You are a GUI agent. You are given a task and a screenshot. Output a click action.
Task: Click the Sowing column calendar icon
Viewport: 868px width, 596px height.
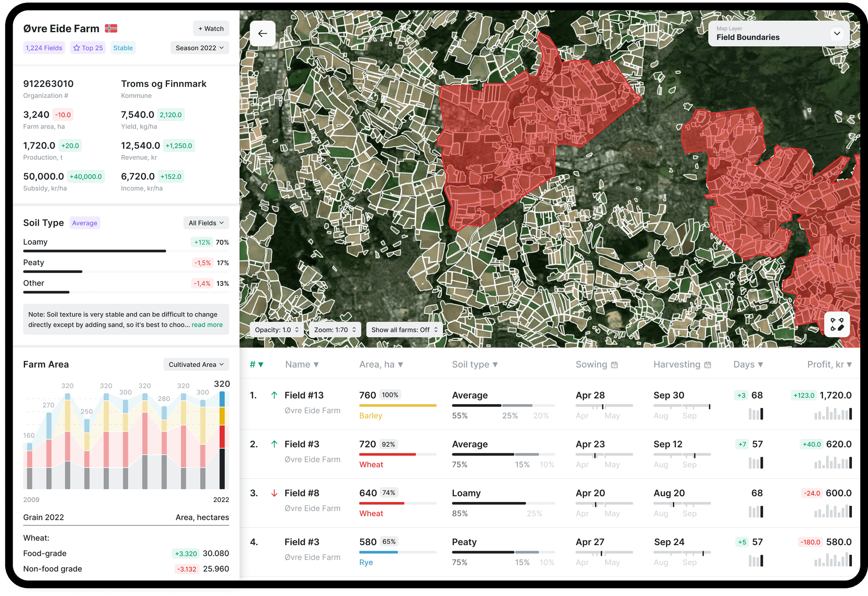pos(614,365)
